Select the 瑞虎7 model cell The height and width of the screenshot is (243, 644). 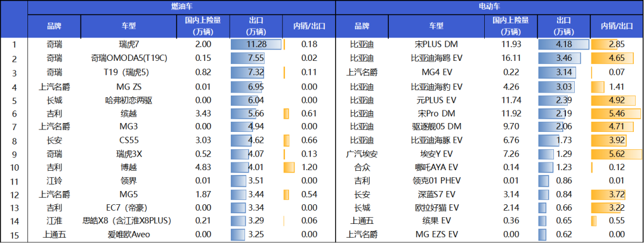(129, 44)
